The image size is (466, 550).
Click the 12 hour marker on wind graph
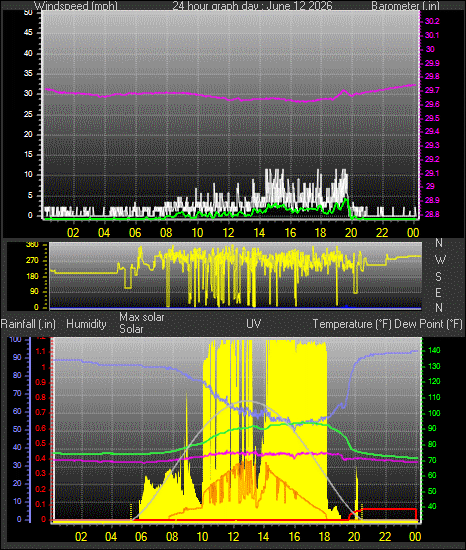(x=228, y=233)
